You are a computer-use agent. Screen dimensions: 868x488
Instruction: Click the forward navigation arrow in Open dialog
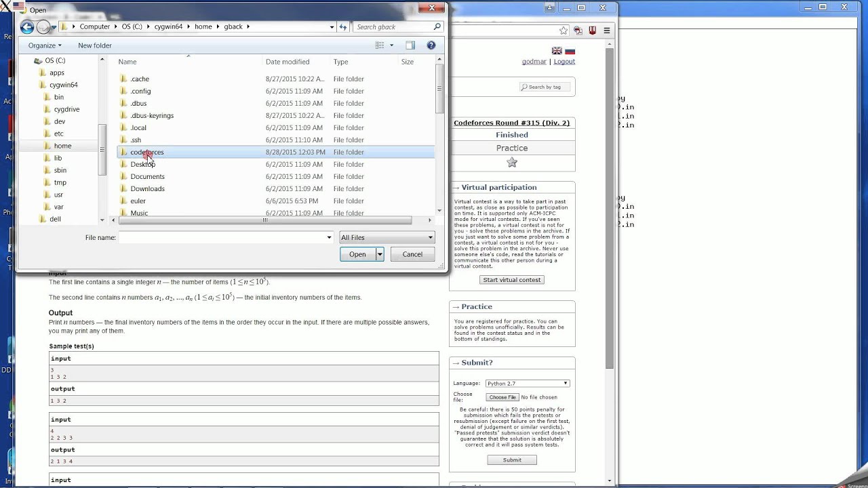43,27
